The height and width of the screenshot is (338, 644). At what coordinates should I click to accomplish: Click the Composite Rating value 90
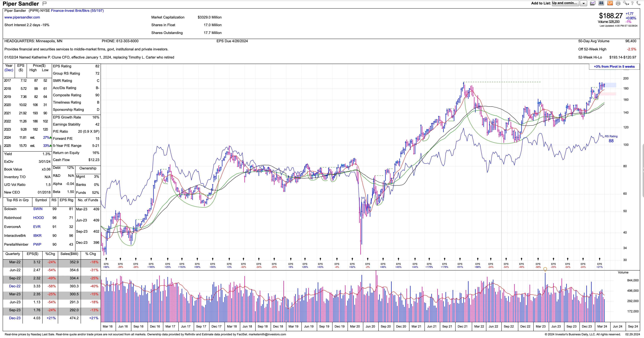97,95
